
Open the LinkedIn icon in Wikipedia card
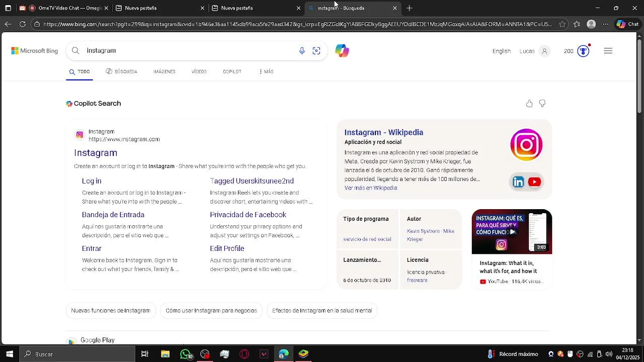(518, 182)
